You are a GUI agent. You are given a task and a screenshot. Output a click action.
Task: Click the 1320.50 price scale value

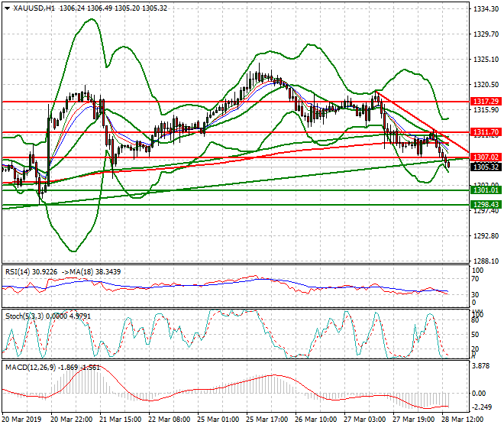[486, 85]
